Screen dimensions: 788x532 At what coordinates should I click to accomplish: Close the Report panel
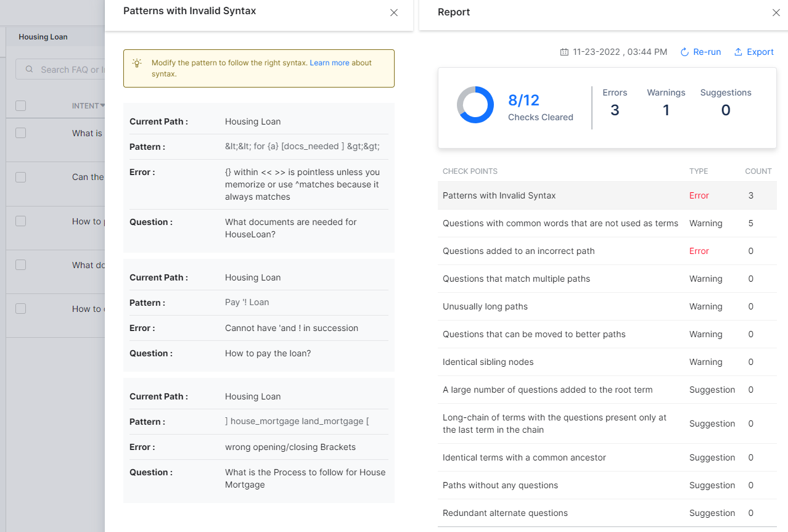point(776,12)
